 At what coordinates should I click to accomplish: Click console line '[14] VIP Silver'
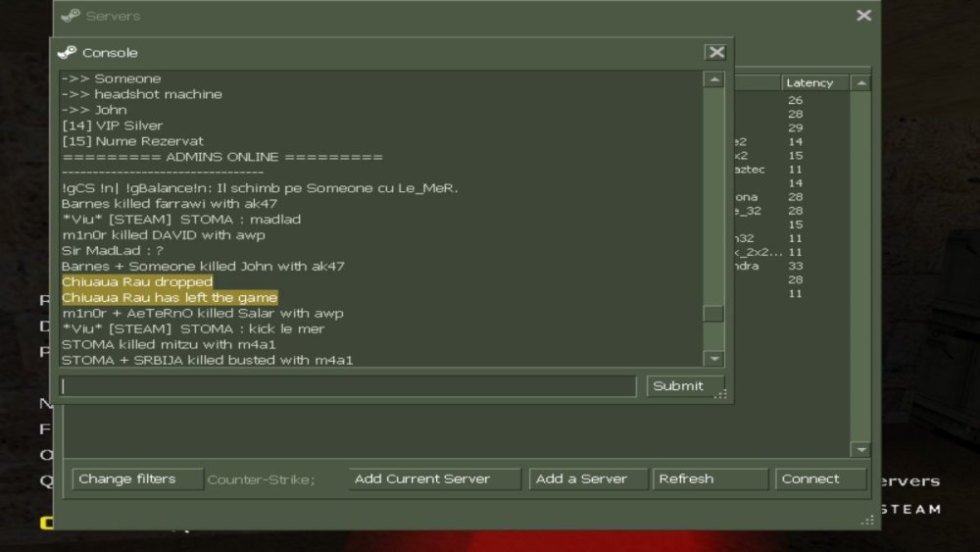pos(113,125)
